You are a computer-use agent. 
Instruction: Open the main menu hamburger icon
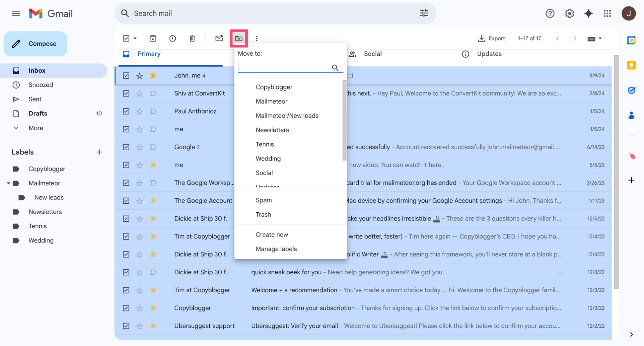(16, 13)
